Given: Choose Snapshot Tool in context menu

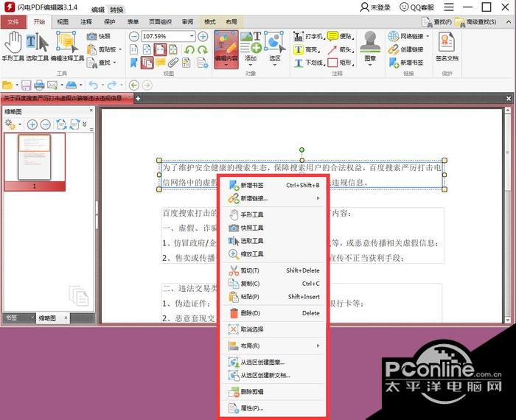Looking at the screenshot, I should [273, 228].
